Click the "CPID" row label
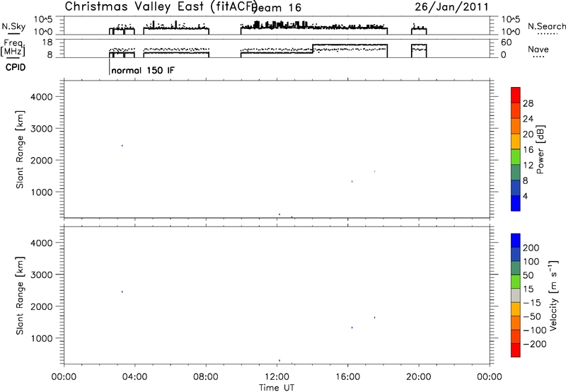The width and height of the screenshot is (566, 392). coord(16,67)
